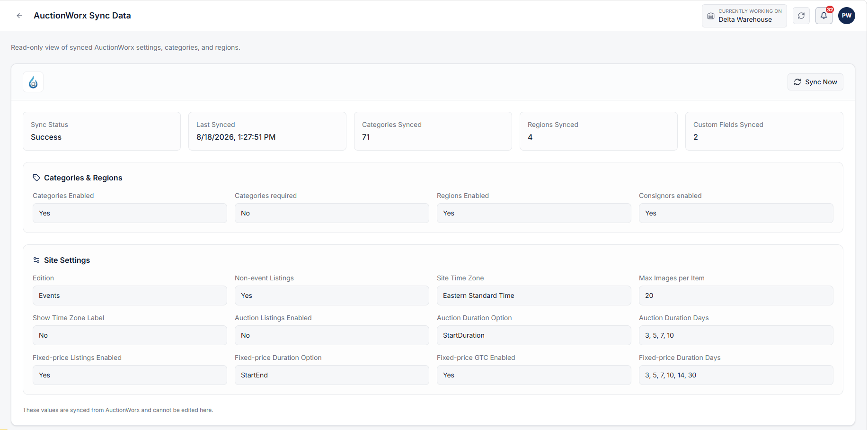The image size is (868, 430).
Task: Open PW user avatar menu
Action: tap(847, 16)
